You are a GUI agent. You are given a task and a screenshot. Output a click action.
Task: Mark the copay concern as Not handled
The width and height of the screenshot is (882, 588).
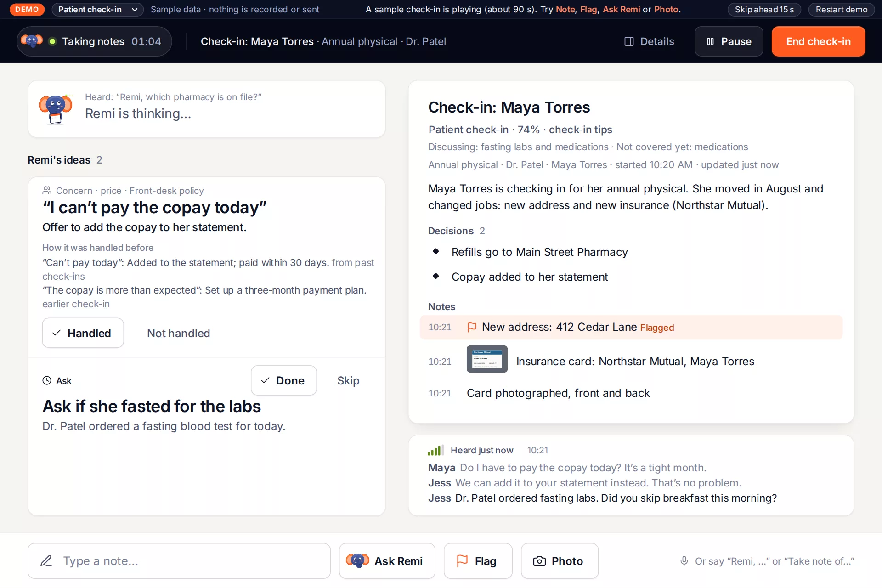point(178,333)
